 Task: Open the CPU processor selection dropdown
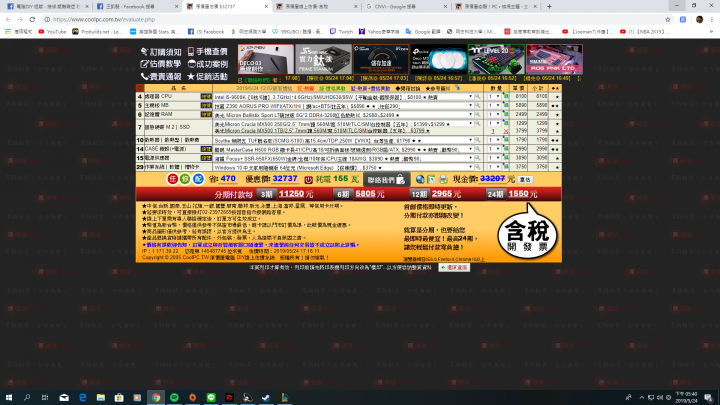click(343, 97)
